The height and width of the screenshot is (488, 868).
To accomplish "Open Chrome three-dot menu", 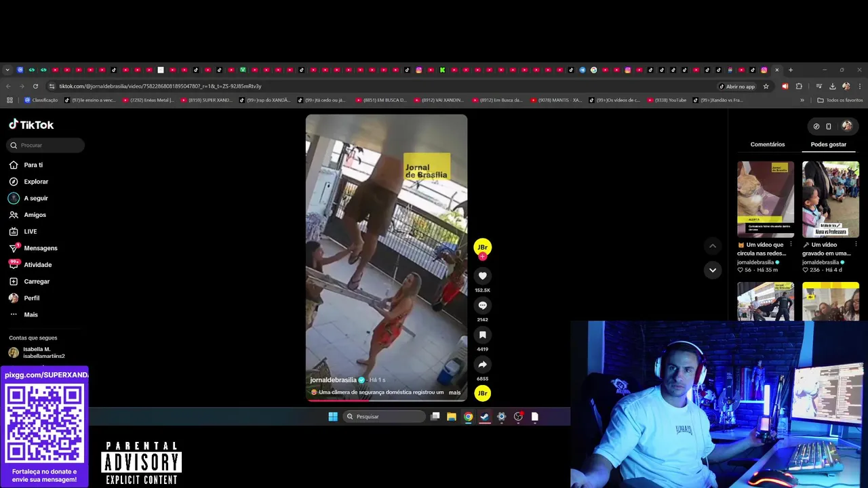I will (x=860, y=86).
